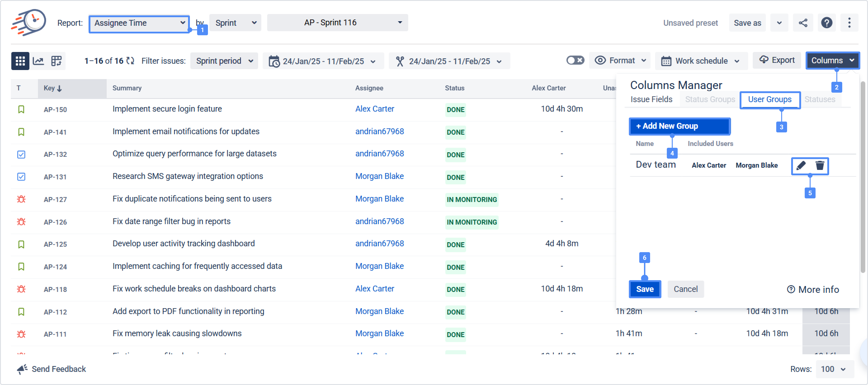Screen dimensions: 868x385
Task: Open the Status Groups tab
Action: point(710,99)
